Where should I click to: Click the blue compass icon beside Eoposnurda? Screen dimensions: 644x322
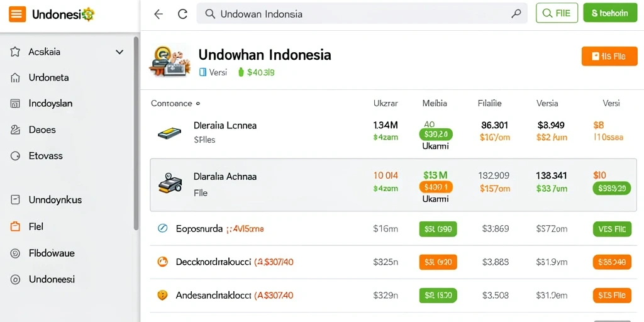click(163, 229)
